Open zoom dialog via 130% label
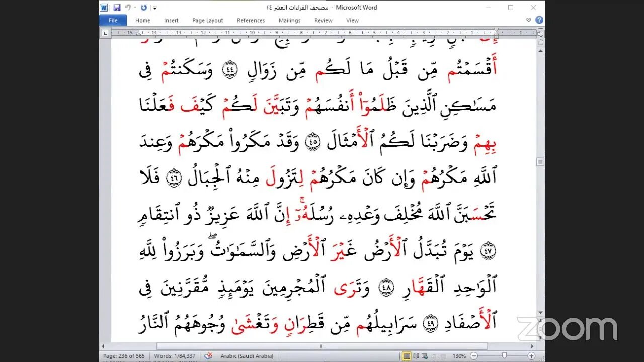644x362 pixels. (x=458, y=356)
